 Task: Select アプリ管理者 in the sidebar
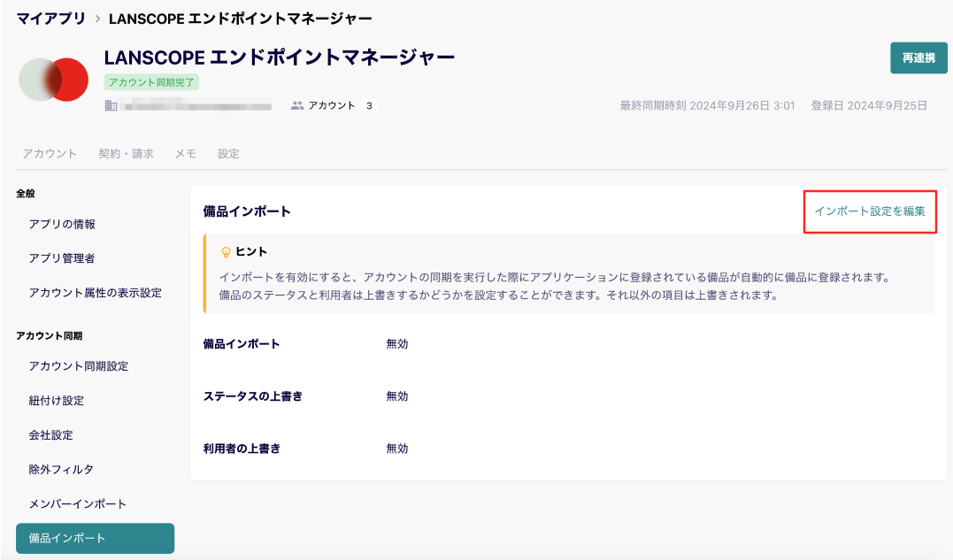coord(62,258)
